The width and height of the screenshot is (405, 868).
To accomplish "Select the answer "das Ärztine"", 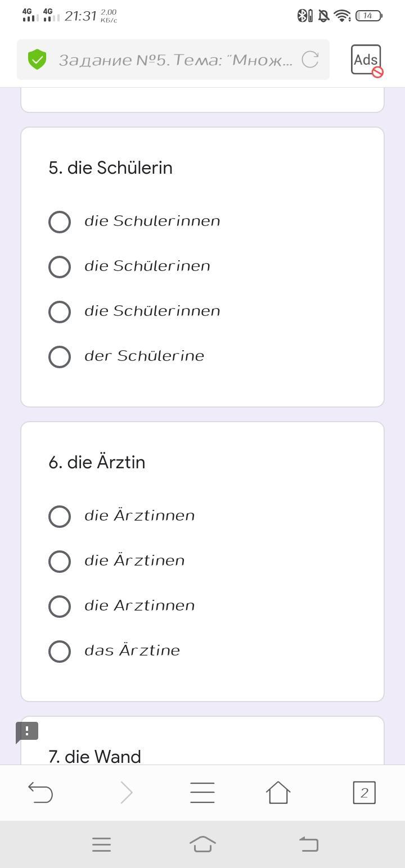I will 60,651.
